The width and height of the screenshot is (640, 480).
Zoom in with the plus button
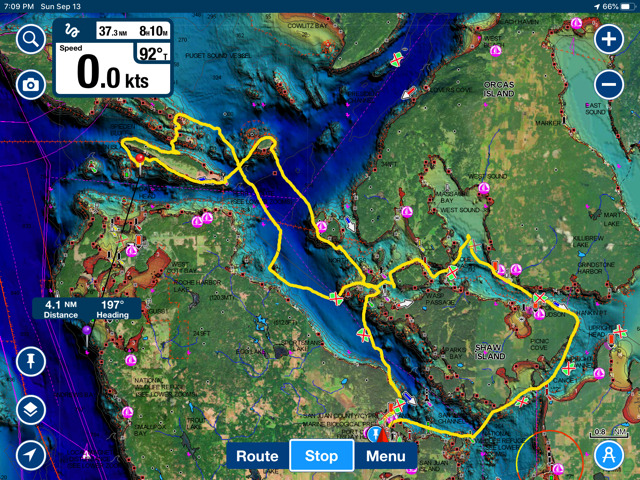tap(609, 39)
